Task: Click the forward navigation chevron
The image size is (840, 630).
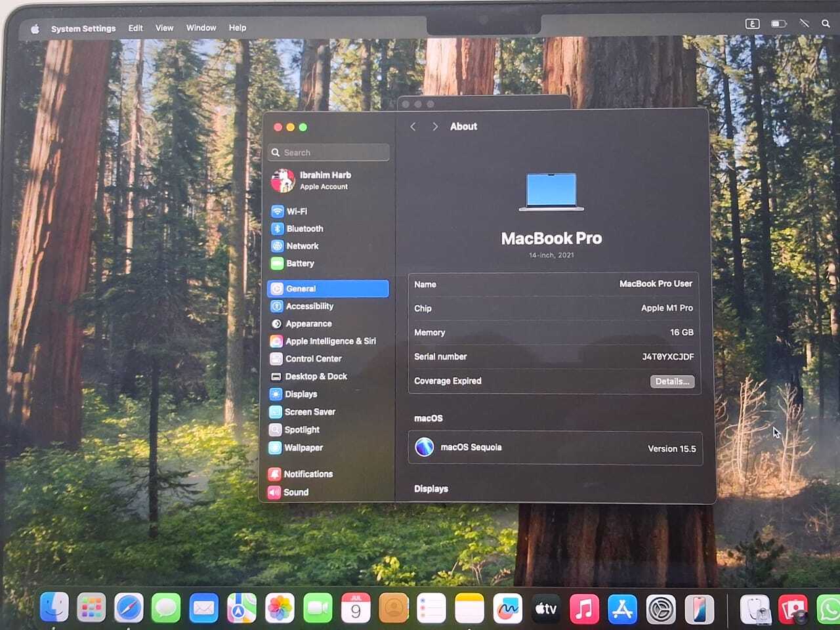Action: coord(434,127)
